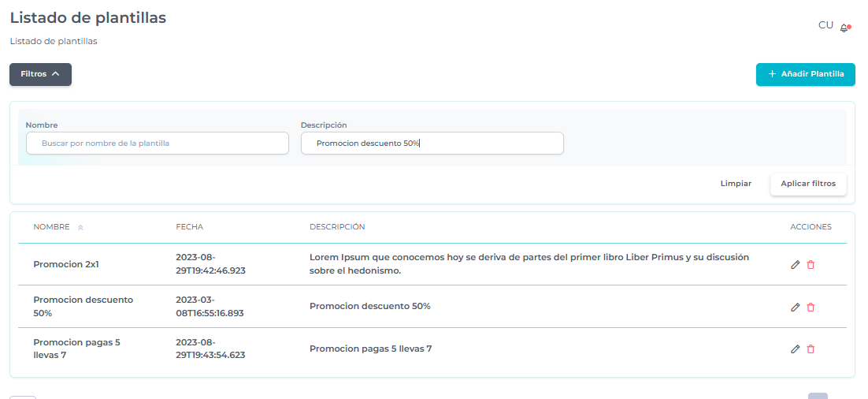
Task: Click sort arrows icon beside NOMBRE
Action: [80, 227]
